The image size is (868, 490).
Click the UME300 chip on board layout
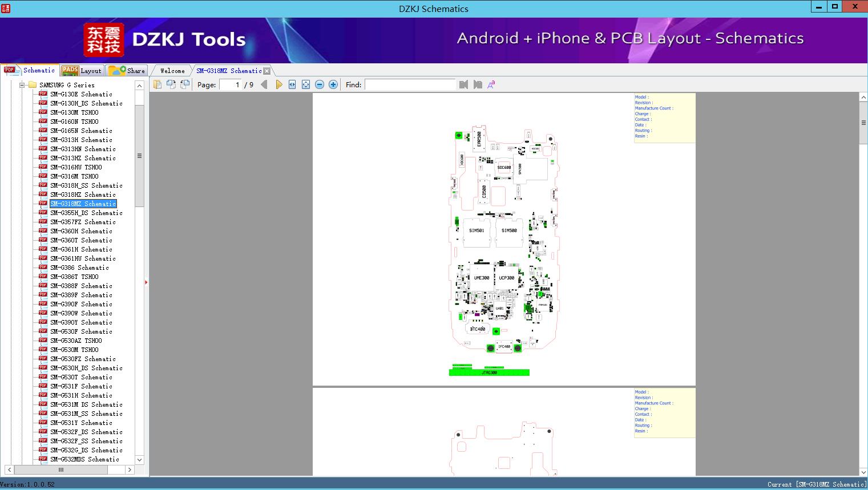(x=481, y=278)
